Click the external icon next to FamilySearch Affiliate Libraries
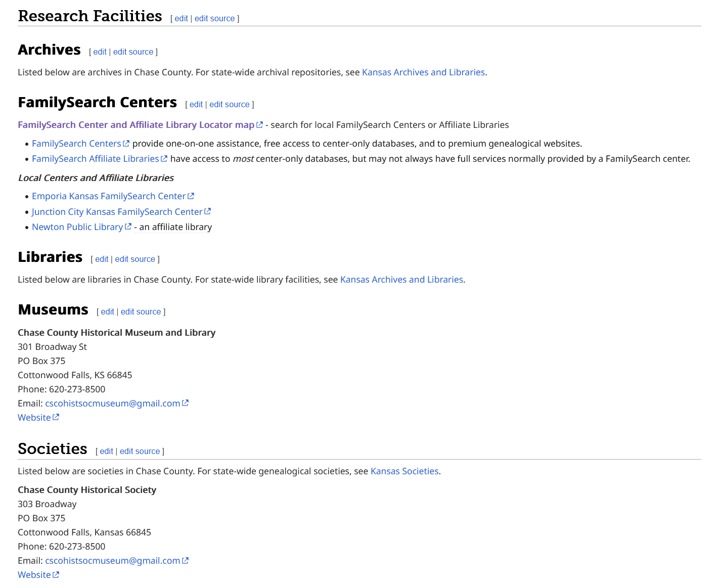Screen dimensions: 722x588 [164, 158]
